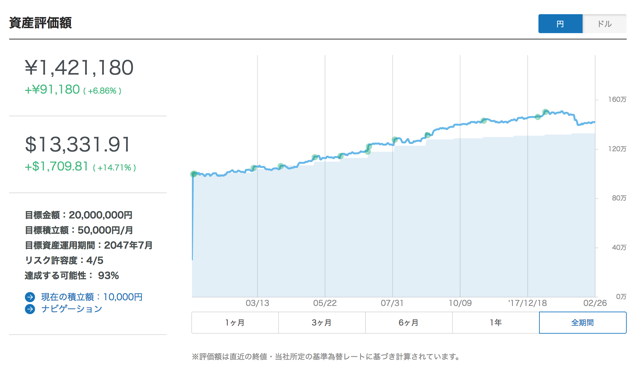Click the 目標金額:20,000,000円 line
The image size is (639, 380).
(x=78, y=215)
